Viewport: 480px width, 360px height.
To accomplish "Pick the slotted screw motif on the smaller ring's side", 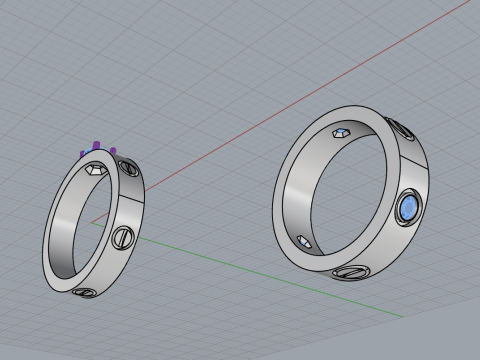I will (x=123, y=238).
